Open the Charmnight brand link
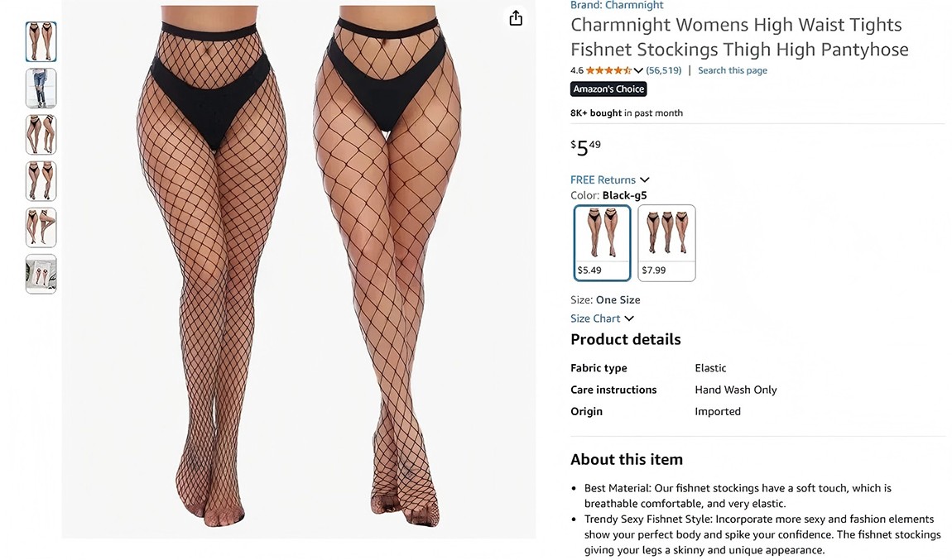 click(x=617, y=5)
